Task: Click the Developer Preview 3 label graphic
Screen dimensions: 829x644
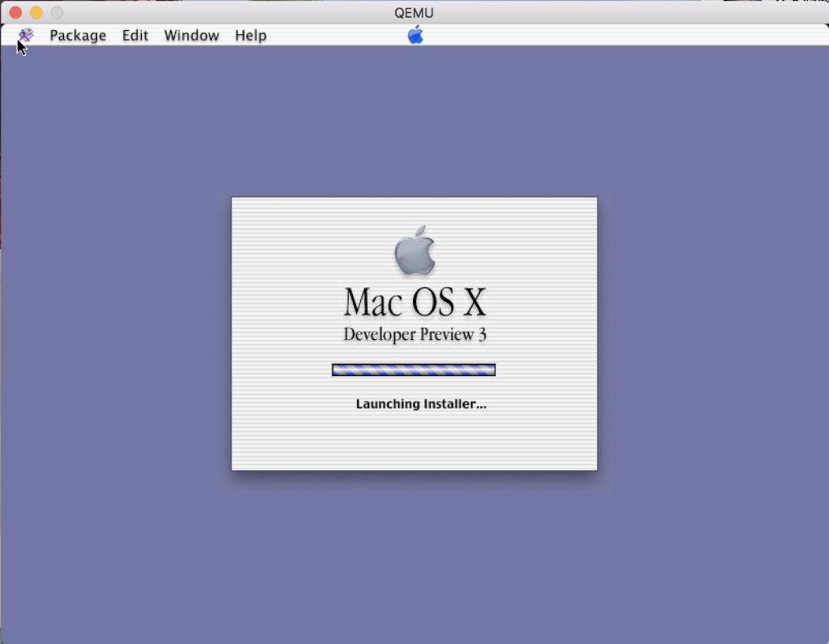Action: click(x=414, y=333)
